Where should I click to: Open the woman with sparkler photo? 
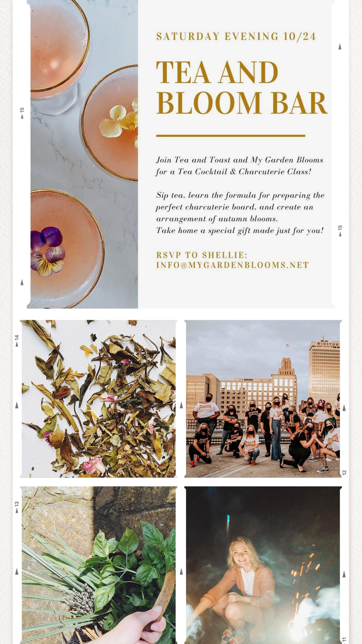point(263,565)
